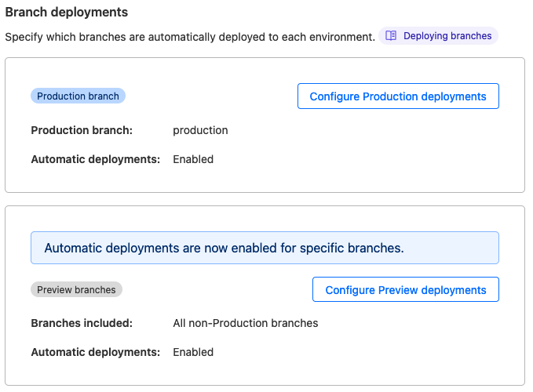Click the 'Production branch:' field label
Viewport: 533px width, 392px height.
coord(82,130)
